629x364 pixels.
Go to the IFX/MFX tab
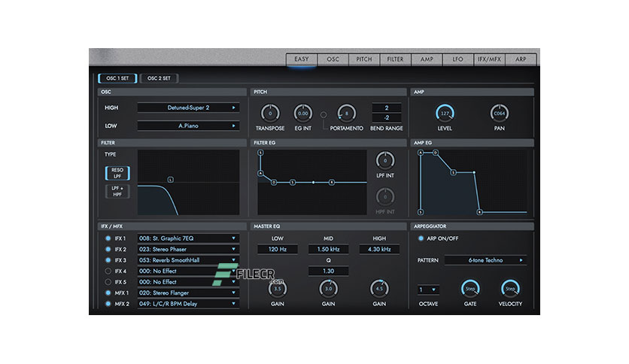click(x=489, y=59)
